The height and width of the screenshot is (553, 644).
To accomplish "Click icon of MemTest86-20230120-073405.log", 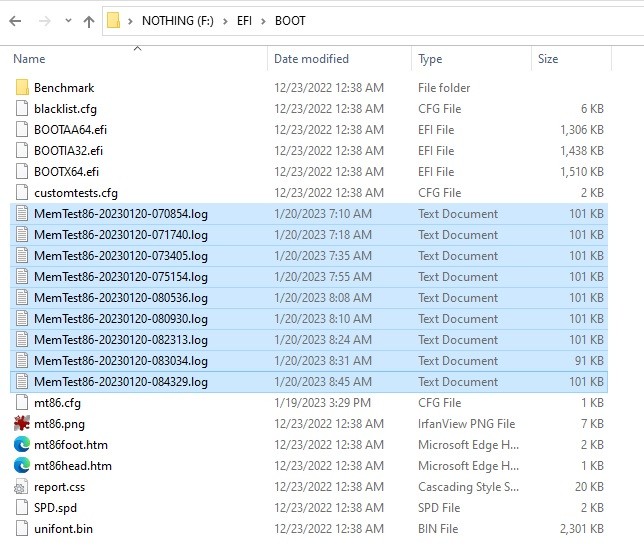I will click(x=22, y=256).
